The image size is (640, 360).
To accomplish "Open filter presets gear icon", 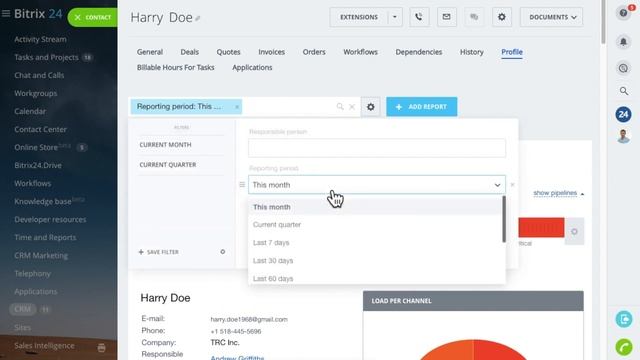I will point(222,252).
